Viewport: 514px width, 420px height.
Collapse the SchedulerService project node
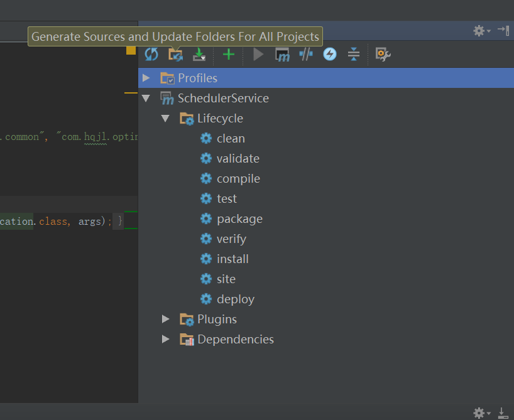[x=146, y=98]
